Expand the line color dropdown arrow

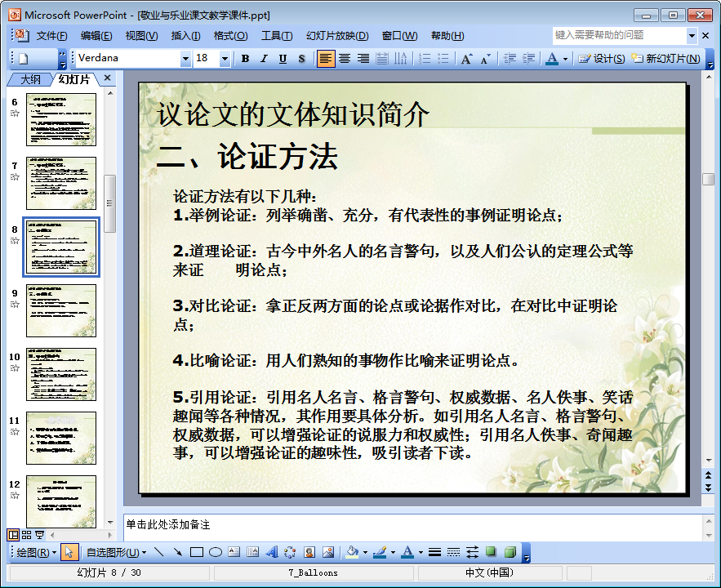[393, 553]
